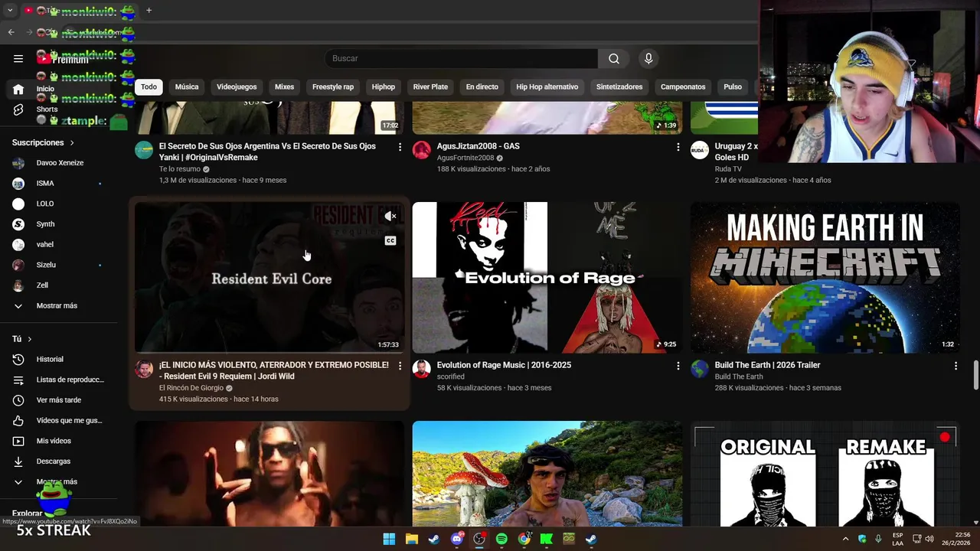
Task: Select the Videojuegos filter chip
Action: 237,86
